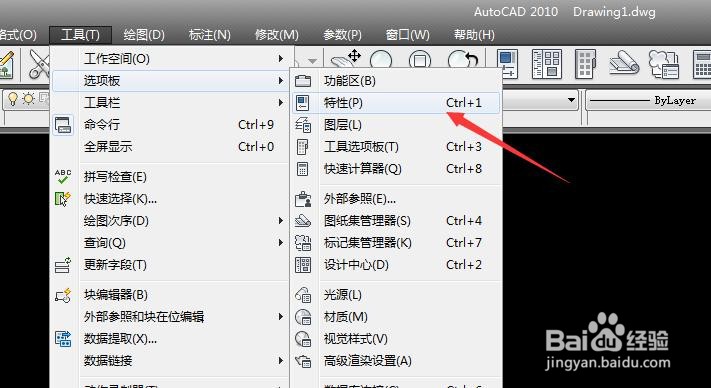The image size is (711, 388).
Task: Click the 标记集管理器 icon
Action: pyautogui.click(x=303, y=242)
